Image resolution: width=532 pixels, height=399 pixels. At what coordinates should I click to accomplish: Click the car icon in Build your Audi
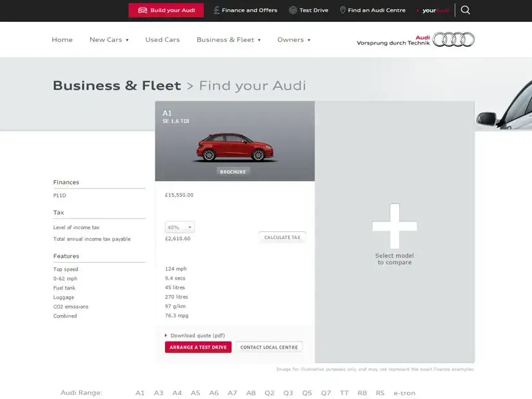tap(143, 10)
